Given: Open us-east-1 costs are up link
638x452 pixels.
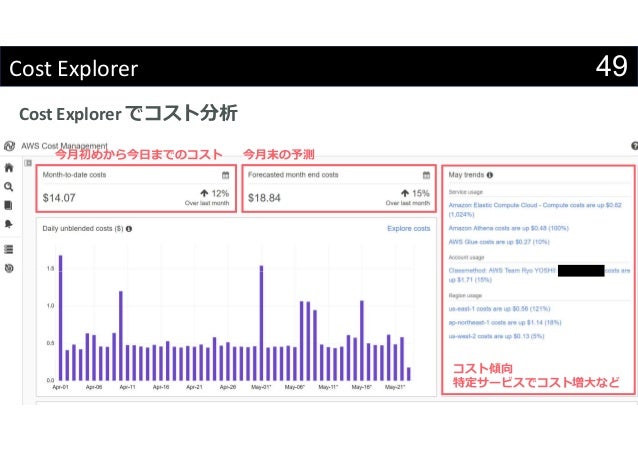Looking at the screenshot, I should 499,309.
